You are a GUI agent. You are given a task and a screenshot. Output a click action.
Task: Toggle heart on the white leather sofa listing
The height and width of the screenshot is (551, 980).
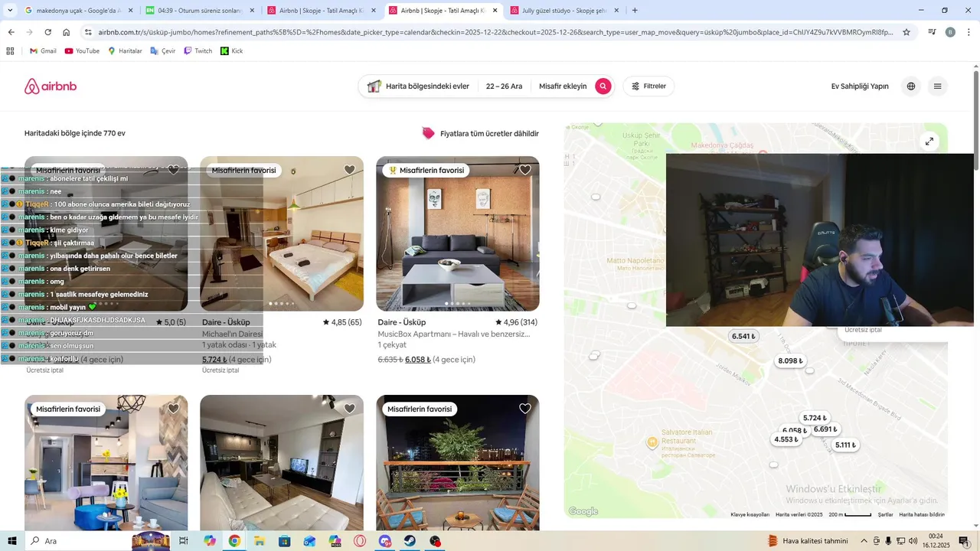point(349,409)
